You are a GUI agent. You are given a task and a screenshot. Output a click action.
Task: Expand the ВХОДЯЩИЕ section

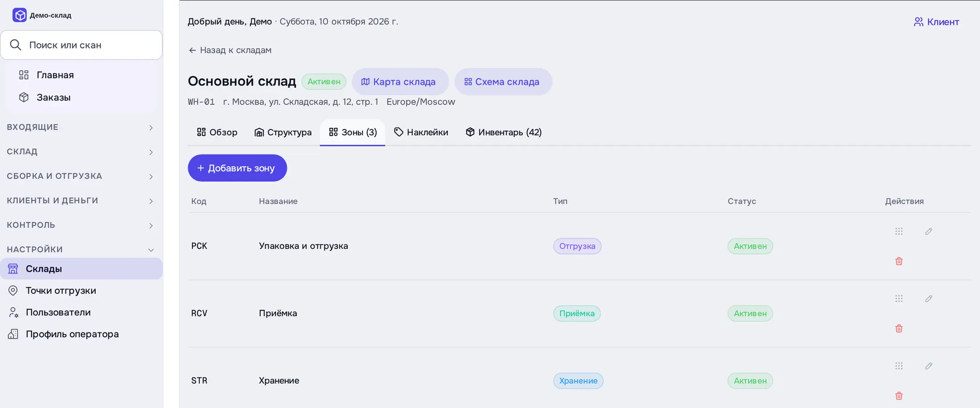click(x=81, y=127)
